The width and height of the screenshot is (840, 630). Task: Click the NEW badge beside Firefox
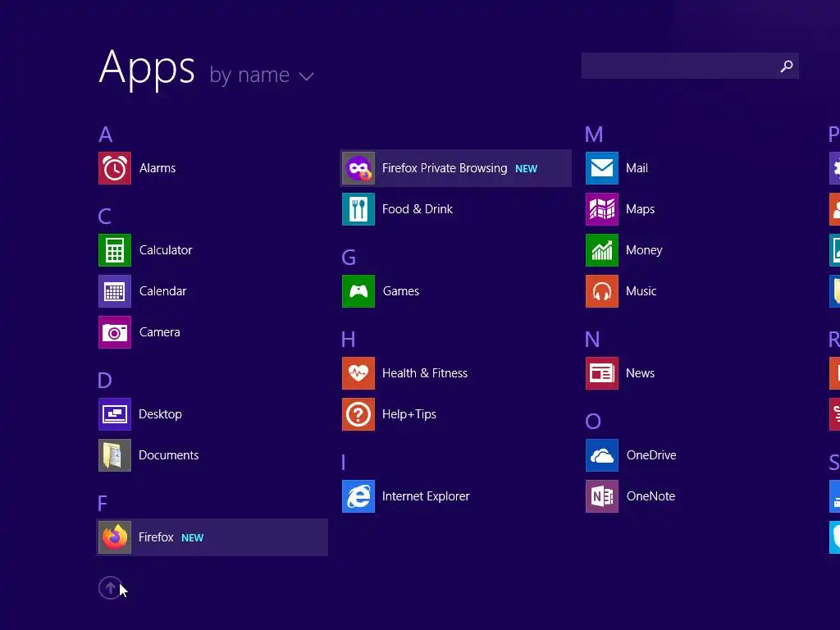[192, 538]
